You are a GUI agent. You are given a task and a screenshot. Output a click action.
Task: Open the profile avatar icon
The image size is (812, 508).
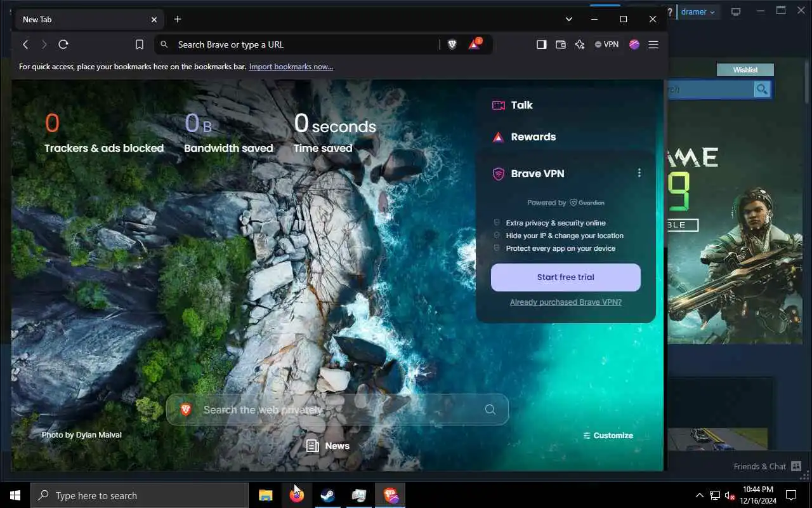tap(634, 44)
